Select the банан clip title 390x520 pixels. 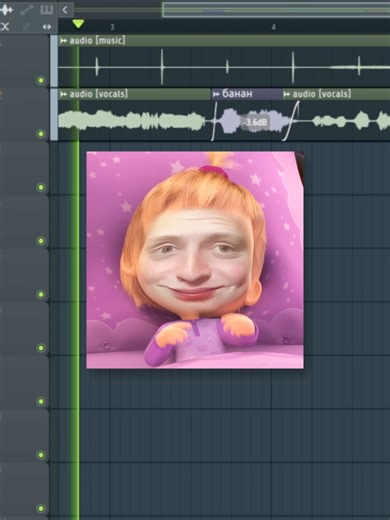coord(237,94)
